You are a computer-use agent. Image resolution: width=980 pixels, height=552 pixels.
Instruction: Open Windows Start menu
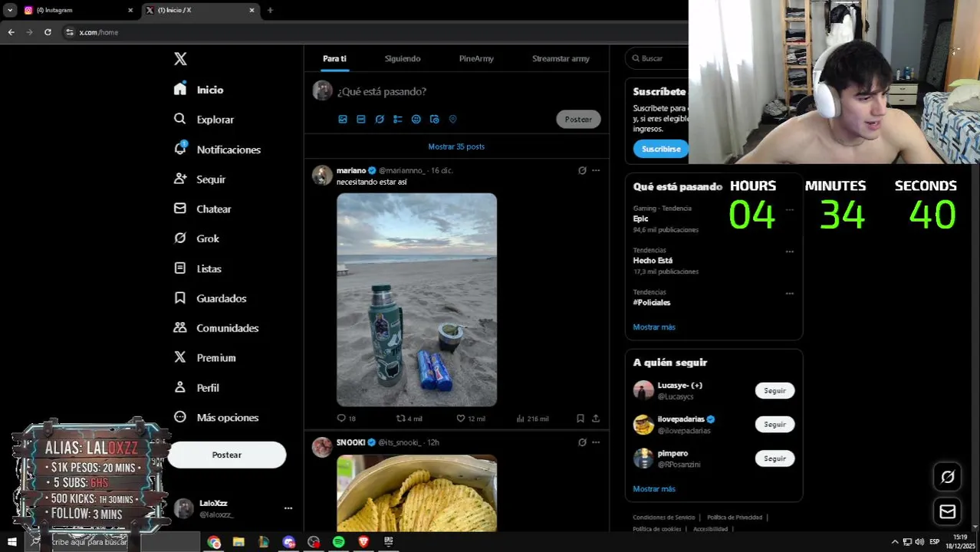point(12,542)
